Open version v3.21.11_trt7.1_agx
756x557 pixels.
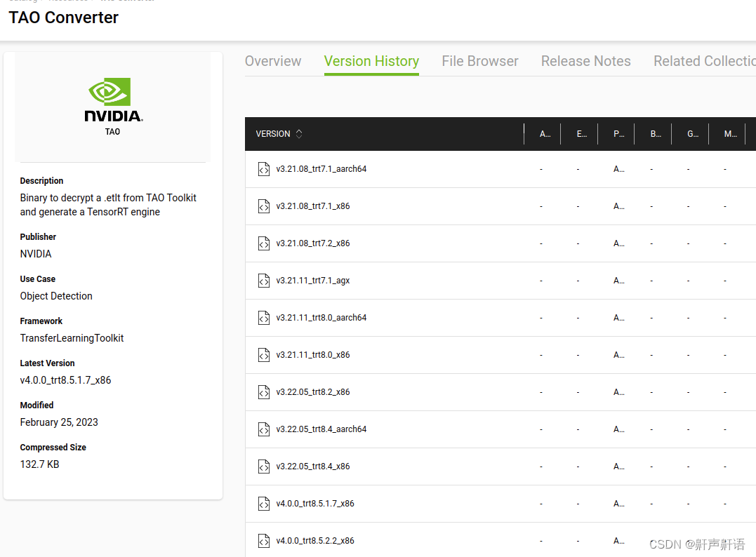pyautogui.click(x=313, y=281)
